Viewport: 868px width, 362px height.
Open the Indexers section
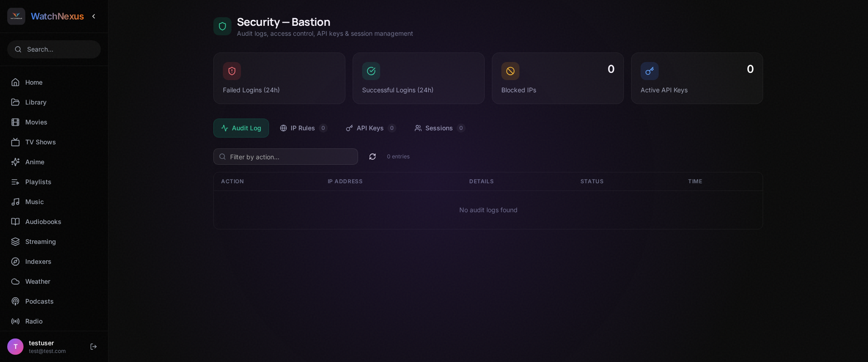38,262
